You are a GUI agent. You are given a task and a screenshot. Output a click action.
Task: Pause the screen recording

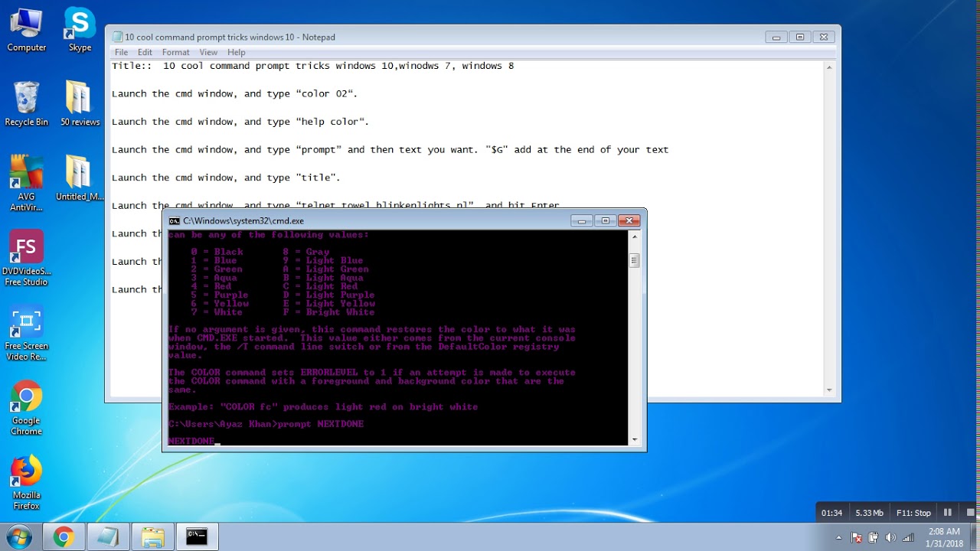coord(948,513)
